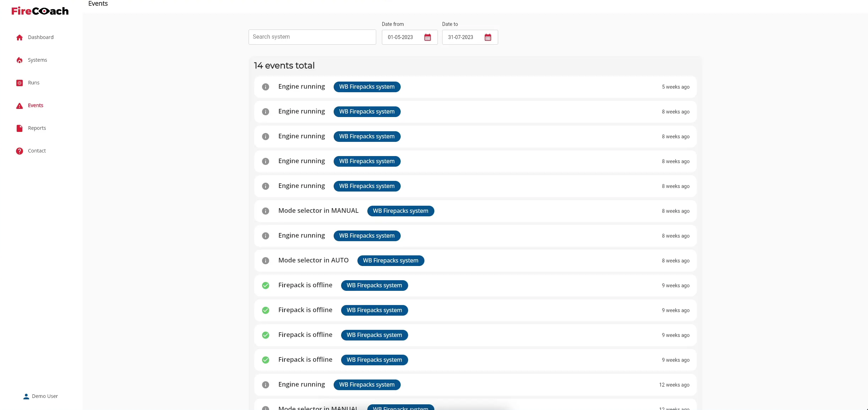Click the Systems flame icon

click(x=20, y=60)
